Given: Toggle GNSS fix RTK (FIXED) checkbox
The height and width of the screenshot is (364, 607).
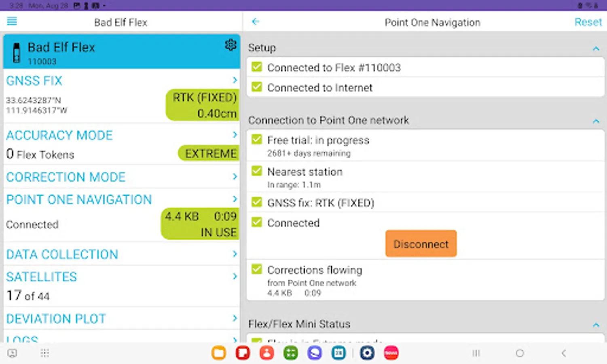Looking at the screenshot, I should [x=257, y=202].
